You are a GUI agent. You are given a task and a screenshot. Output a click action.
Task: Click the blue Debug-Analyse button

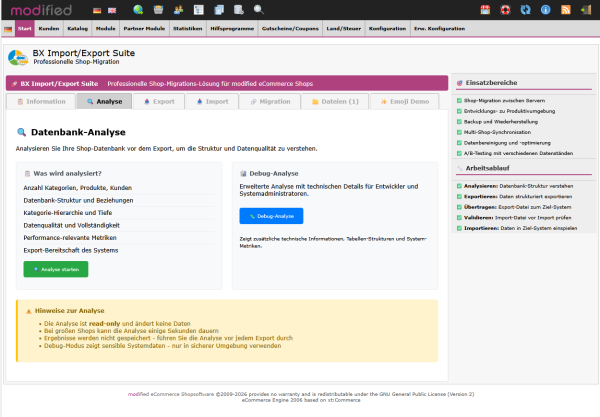[271, 215]
